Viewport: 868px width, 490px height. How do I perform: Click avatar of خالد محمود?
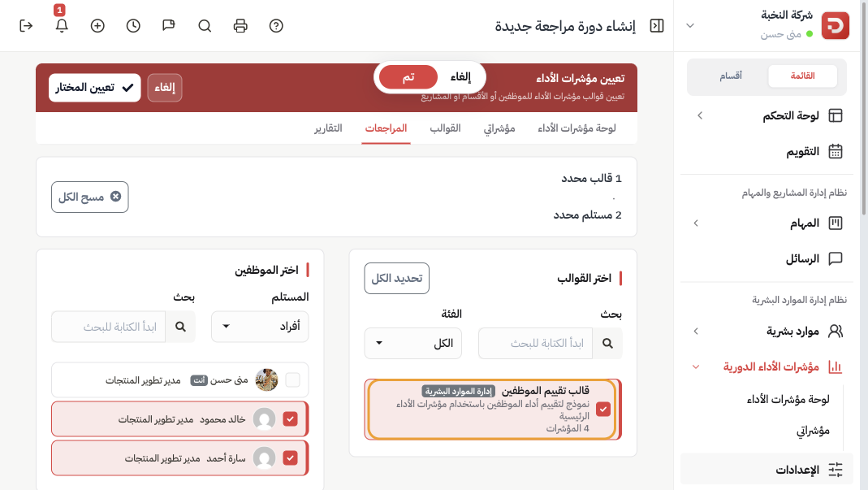[264, 419]
